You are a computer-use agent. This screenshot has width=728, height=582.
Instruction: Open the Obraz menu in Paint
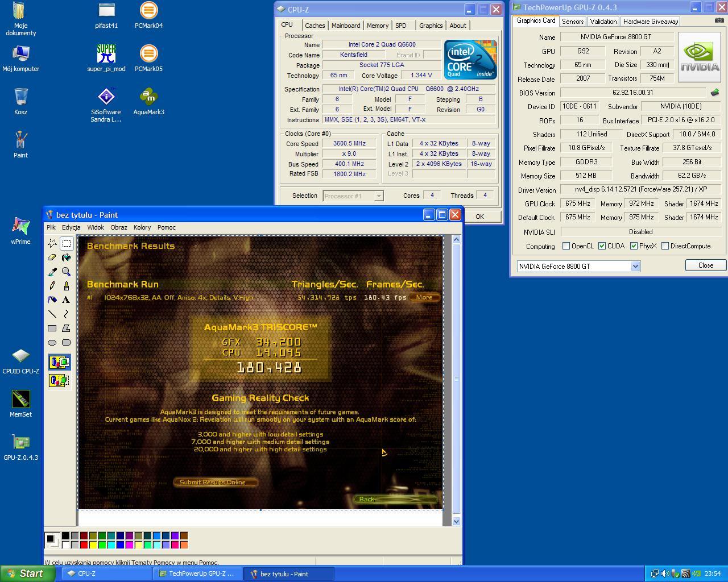click(119, 227)
